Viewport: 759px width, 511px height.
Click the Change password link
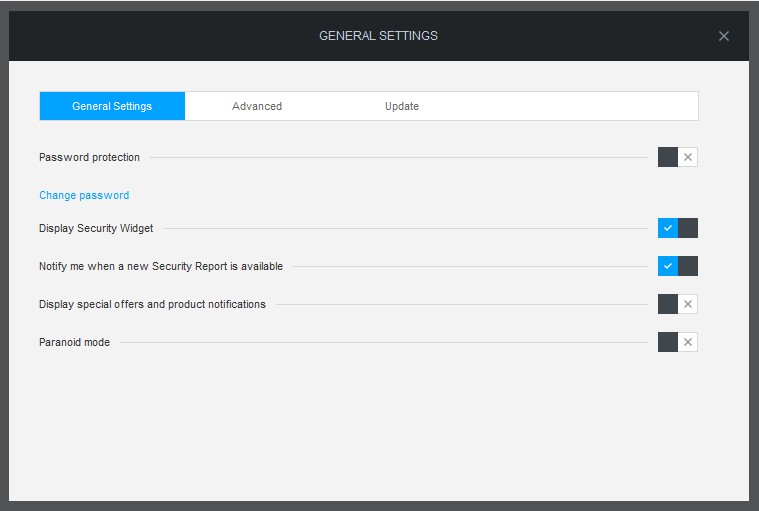(84, 195)
